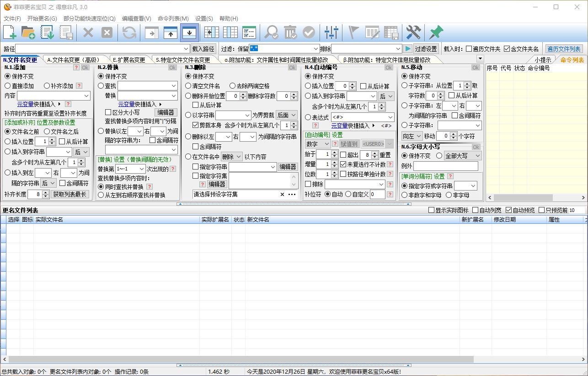Open the 查找 search text dropdown
The height and width of the screenshot is (376, 588).
(174, 86)
